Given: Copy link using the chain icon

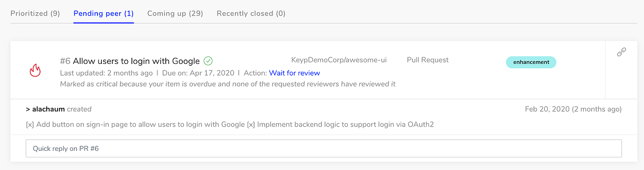Looking at the screenshot, I should 621,52.
